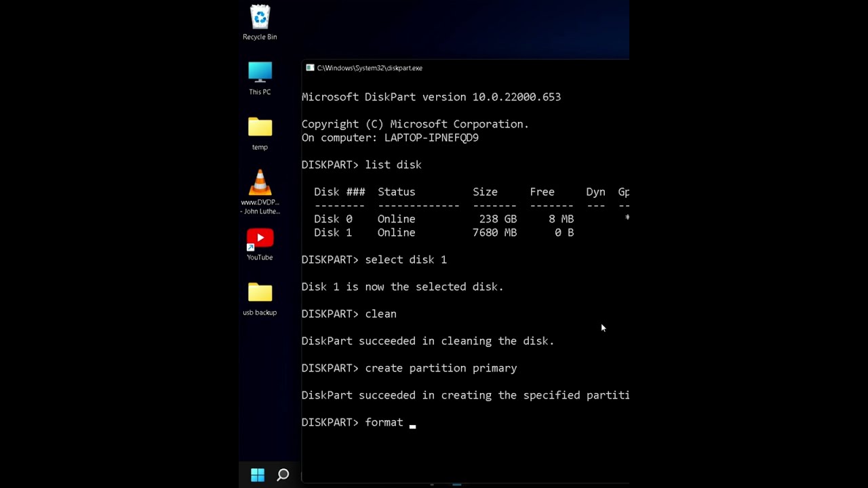Click the 'Size' column header

tap(485, 192)
